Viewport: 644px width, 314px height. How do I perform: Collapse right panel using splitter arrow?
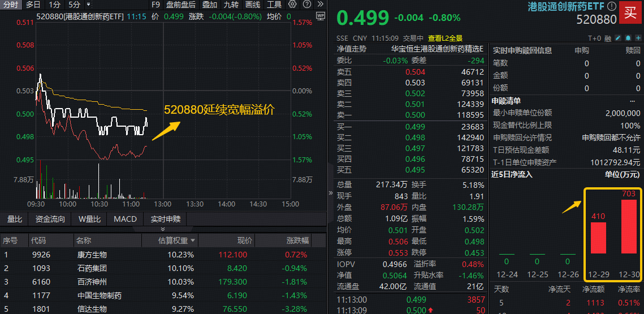(x=330, y=193)
